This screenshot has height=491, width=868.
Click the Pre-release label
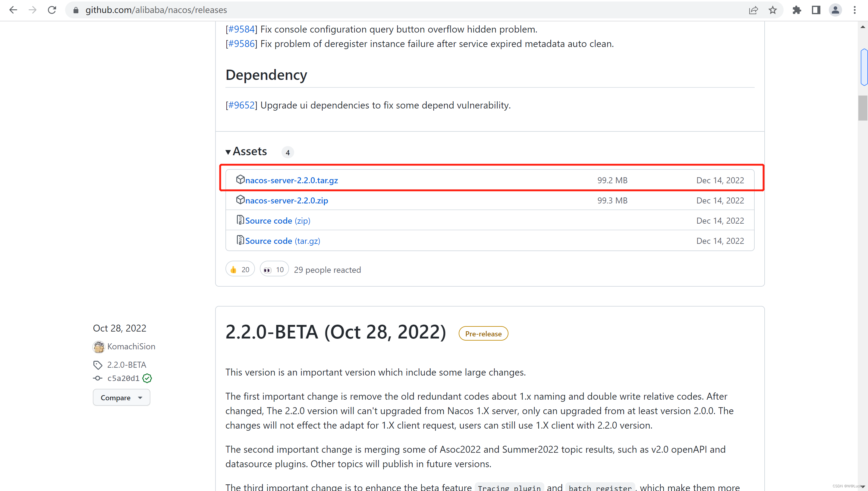[x=483, y=334]
